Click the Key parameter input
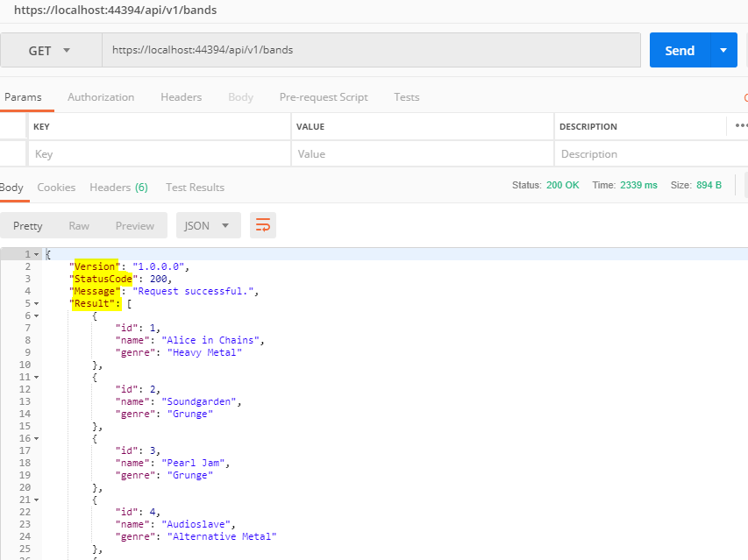The image size is (748, 560). coord(160,154)
